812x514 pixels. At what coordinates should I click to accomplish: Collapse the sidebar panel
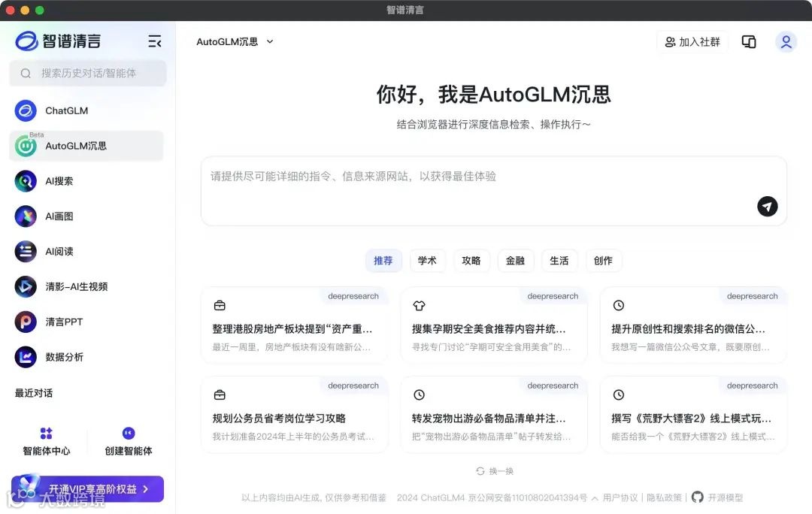pyautogui.click(x=155, y=41)
